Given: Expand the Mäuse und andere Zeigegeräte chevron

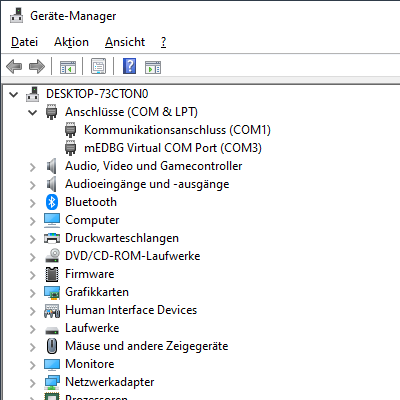Looking at the screenshot, I should (33, 347).
